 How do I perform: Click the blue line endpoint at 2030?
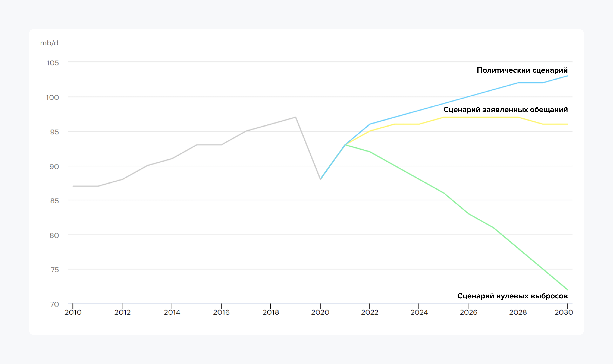click(x=567, y=76)
